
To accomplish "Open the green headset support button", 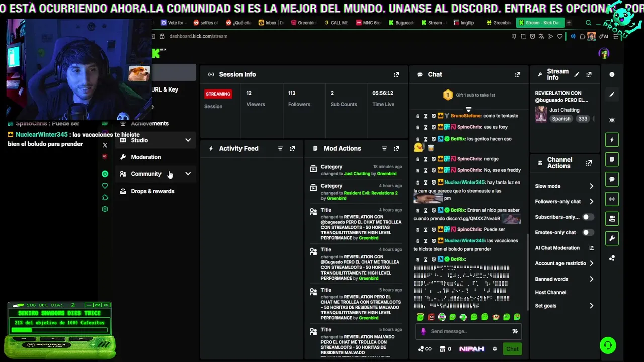I will point(608,345).
